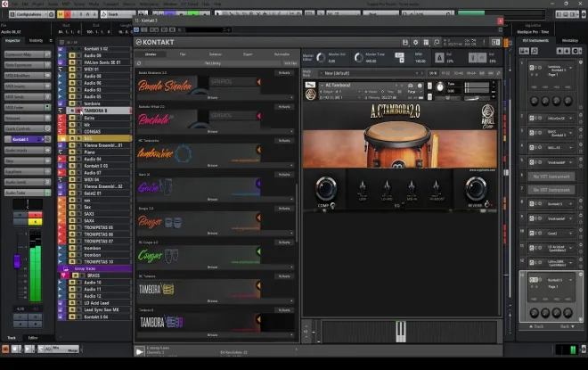Mute the Audio 09 track
Image resolution: width=588 pixels, height=370 pixels.
tap(72, 55)
